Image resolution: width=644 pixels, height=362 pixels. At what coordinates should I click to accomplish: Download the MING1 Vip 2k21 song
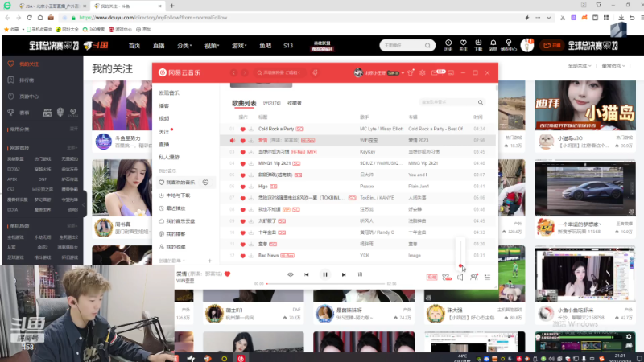click(x=251, y=163)
